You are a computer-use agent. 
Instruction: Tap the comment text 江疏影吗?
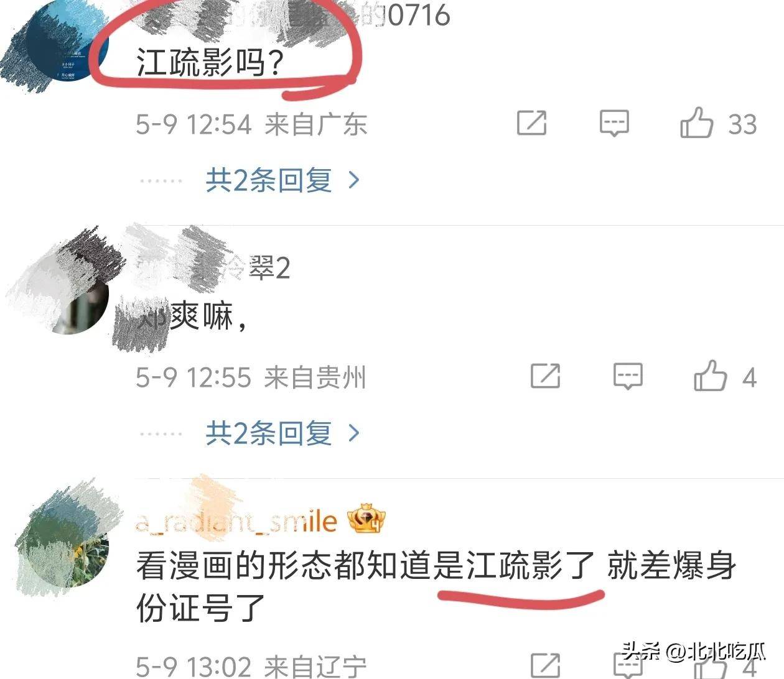(210, 63)
